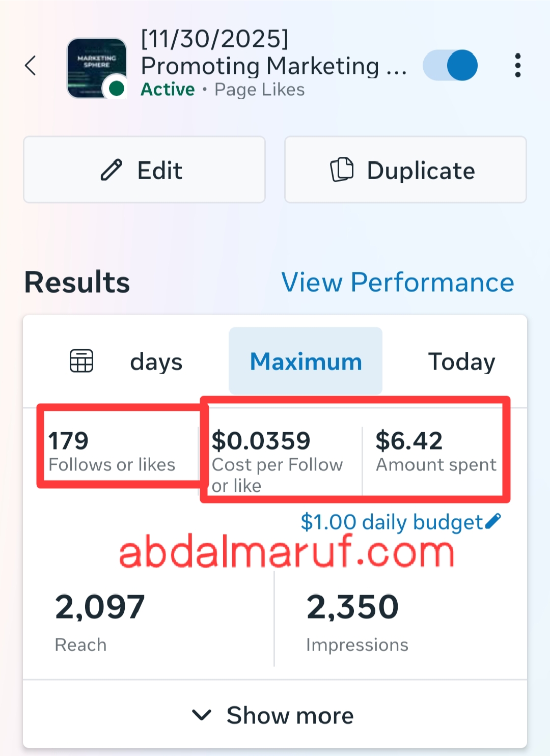Edit daily budget via pencil icon
The width and height of the screenshot is (550, 756).
pyautogui.click(x=493, y=521)
